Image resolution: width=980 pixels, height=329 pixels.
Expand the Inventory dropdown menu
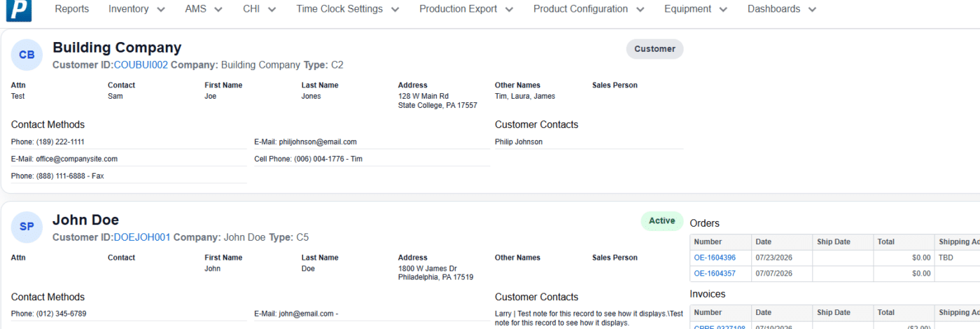point(137,9)
